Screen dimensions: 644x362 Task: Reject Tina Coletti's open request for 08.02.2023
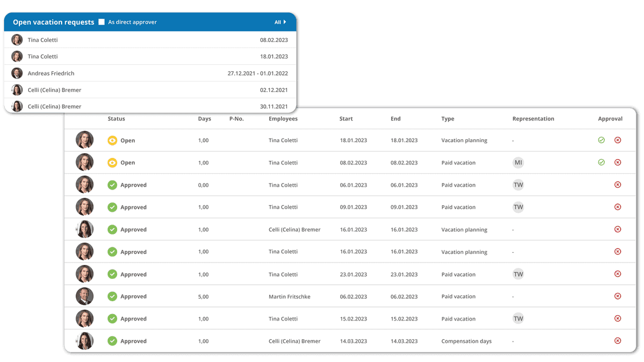(x=618, y=162)
